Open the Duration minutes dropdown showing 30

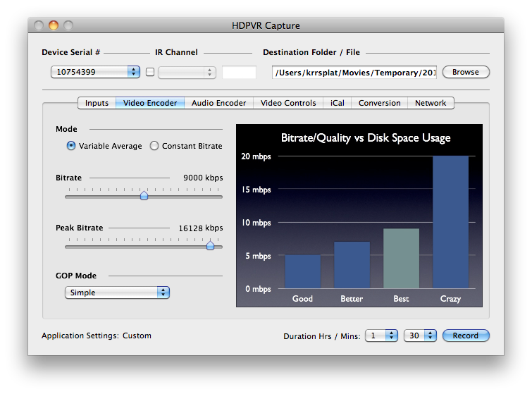point(420,335)
